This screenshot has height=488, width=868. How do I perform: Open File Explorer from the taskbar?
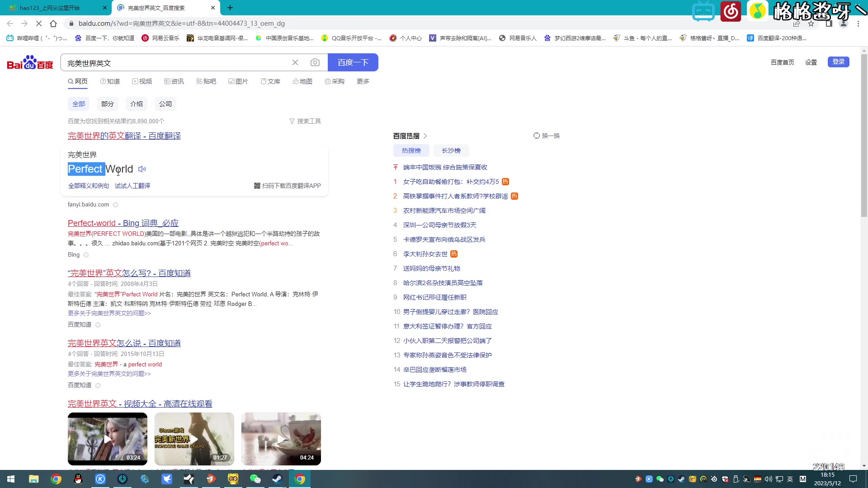point(33,479)
